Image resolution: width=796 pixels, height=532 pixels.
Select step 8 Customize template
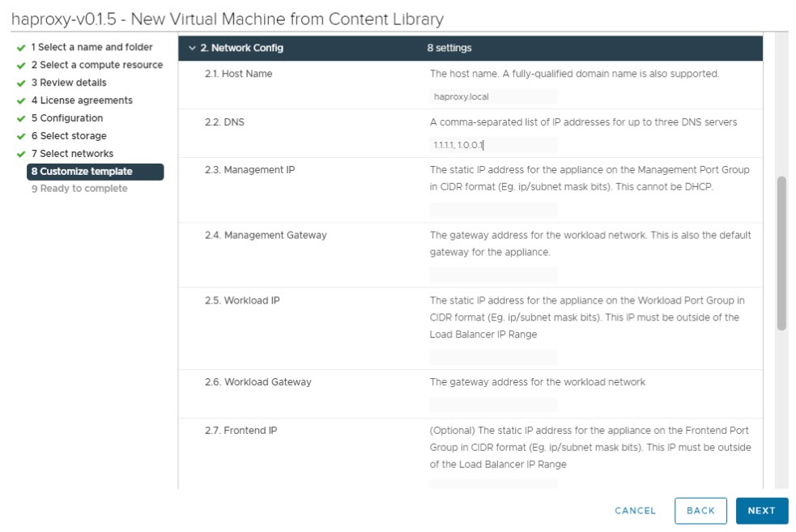pos(81,172)
